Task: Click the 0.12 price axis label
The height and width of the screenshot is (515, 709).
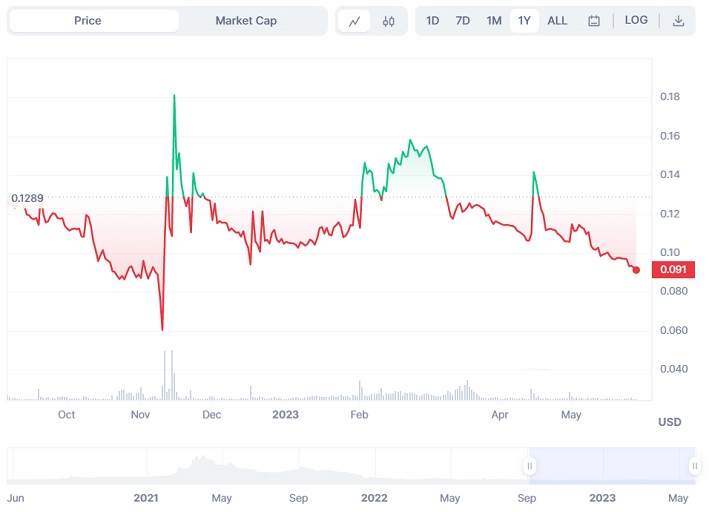Action: [670, 213]
